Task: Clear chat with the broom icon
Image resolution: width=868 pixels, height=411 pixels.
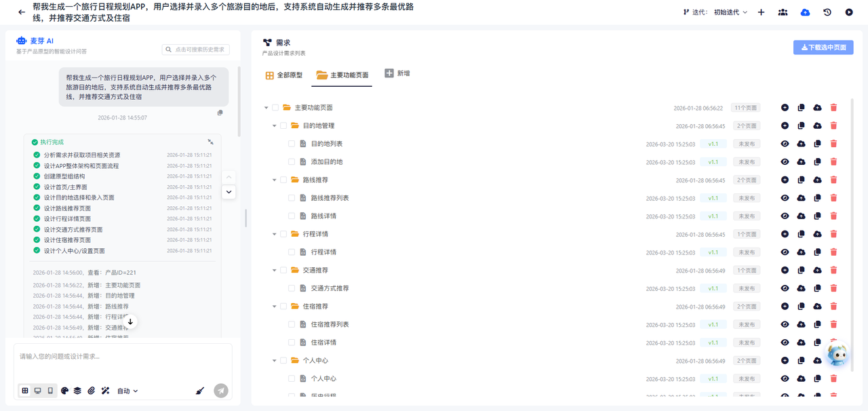Action: (199, 391)
